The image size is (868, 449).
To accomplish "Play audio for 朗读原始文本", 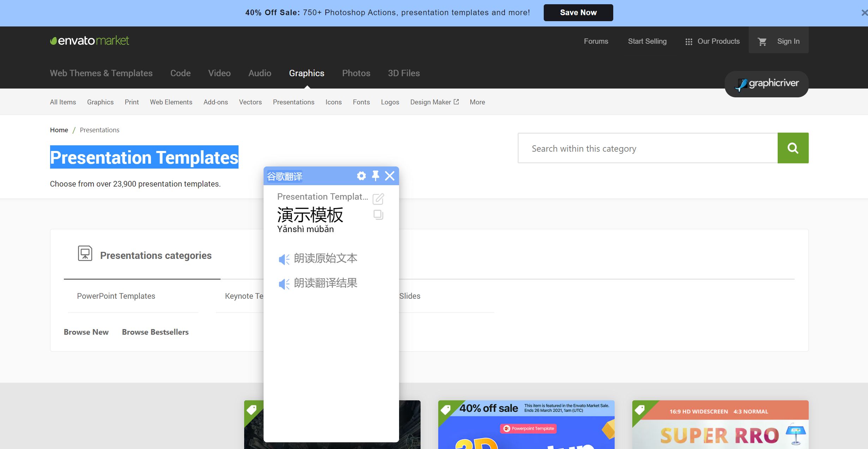I will coord(284,259).
